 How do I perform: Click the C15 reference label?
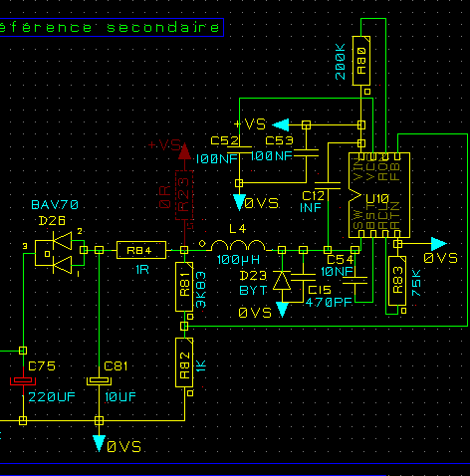pyautogui.click(x=320, y=290)
